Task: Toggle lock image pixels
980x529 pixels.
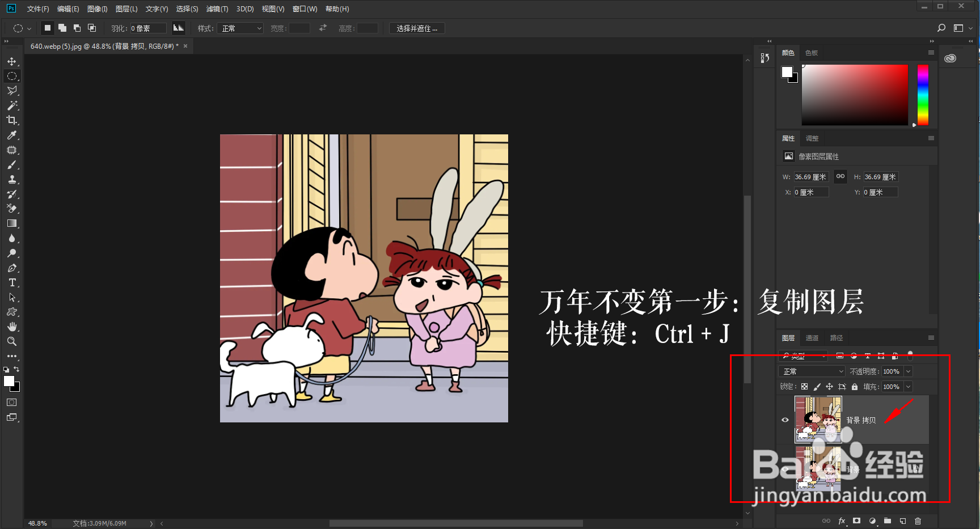Action: tap(817, 387)
